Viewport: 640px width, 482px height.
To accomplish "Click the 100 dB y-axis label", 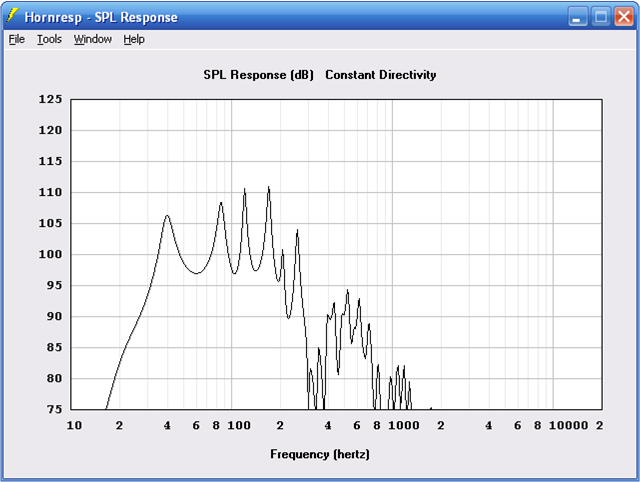I will click(50, 254).
